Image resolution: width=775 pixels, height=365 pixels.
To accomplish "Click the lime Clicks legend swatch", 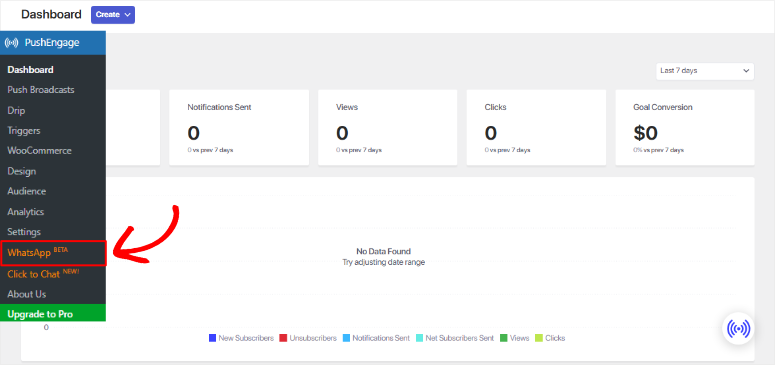I will coord(539,338).
